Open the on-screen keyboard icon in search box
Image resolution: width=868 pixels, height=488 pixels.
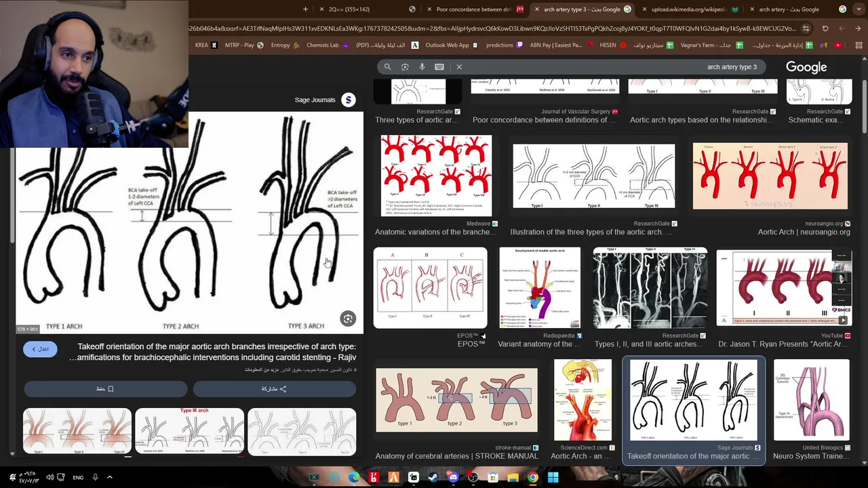439,67
